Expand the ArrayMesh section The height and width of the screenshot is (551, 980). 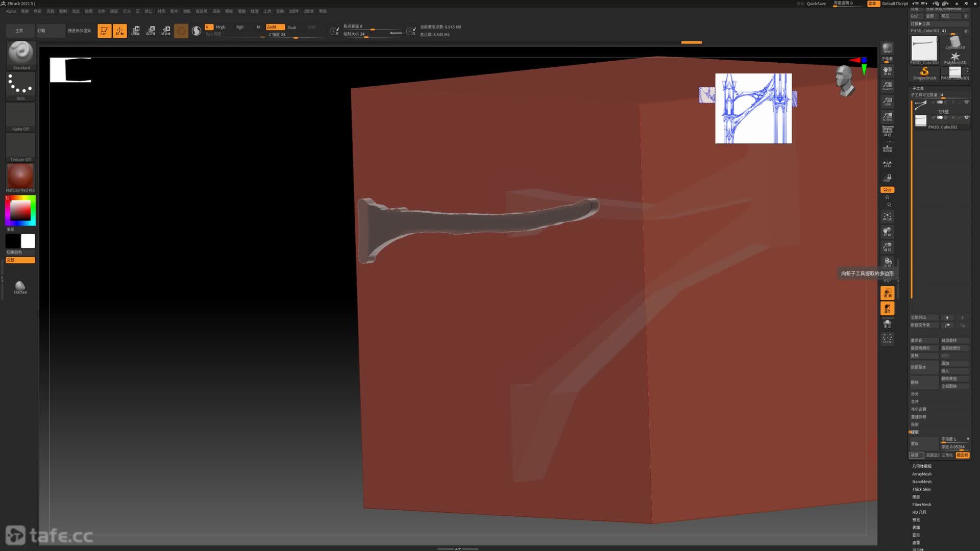pyautogui.click(x=922, y=474)
